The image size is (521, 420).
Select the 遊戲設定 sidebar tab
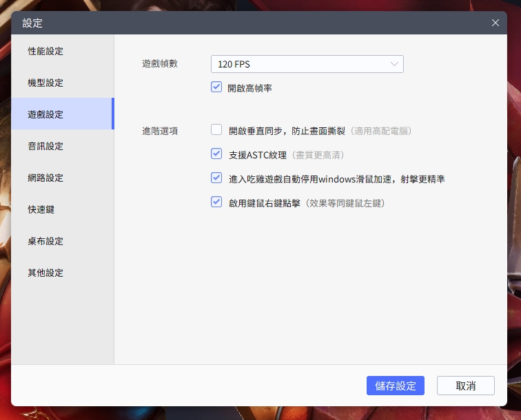[x=45, y=115]
